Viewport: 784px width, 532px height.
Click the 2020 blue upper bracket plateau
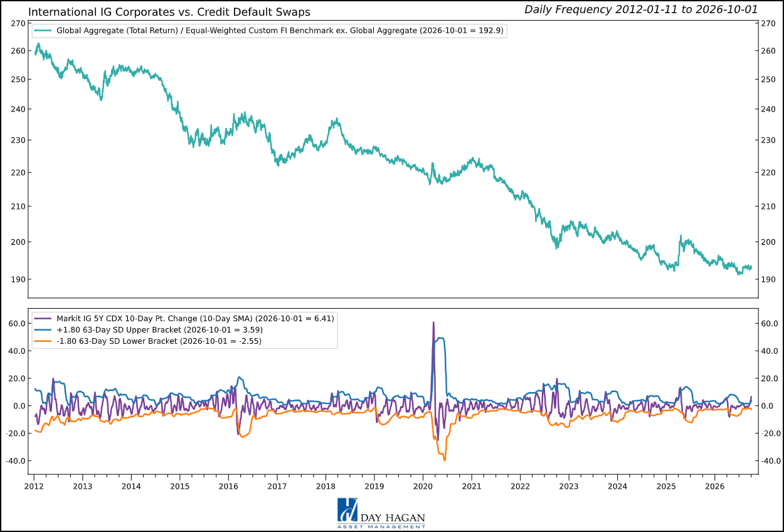tap(441, 339)
